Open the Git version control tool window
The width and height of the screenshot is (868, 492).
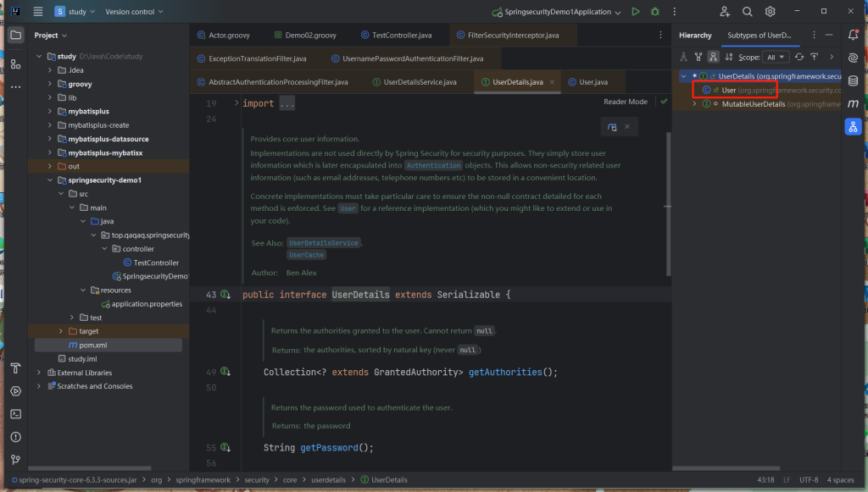tap(15, 458)
